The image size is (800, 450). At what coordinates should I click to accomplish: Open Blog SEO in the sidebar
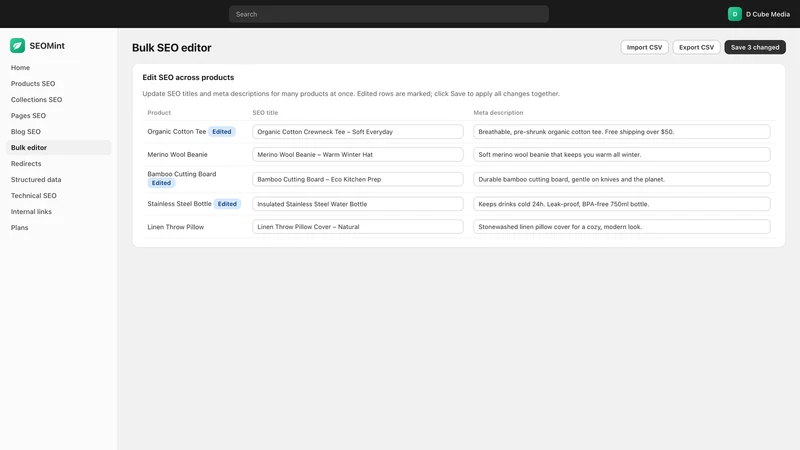point(26,131)
